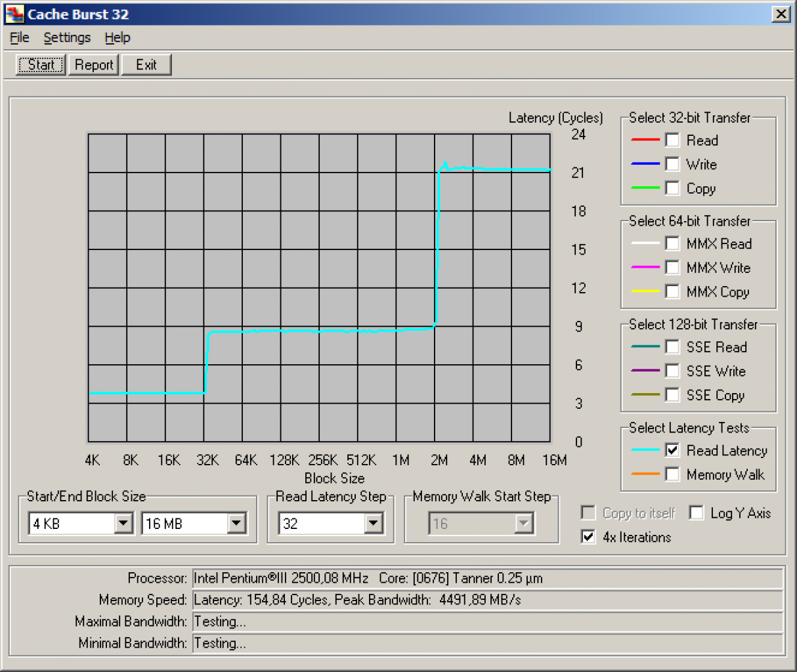Click the Start button
The image size is (797, 672).
(x=41, y=64)
